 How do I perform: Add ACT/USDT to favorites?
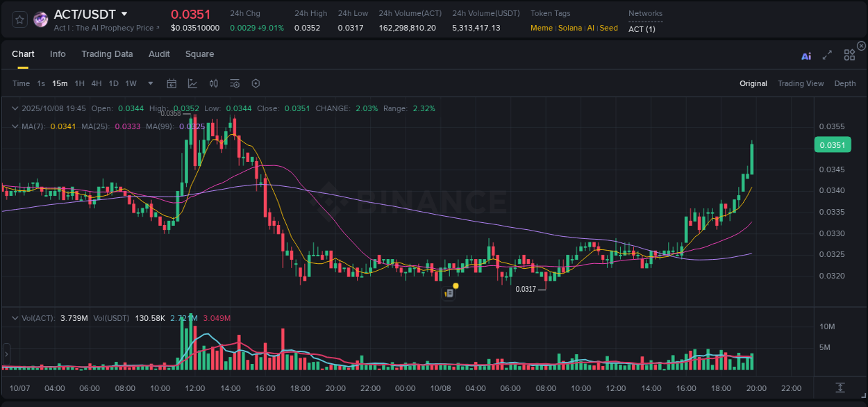19,19
